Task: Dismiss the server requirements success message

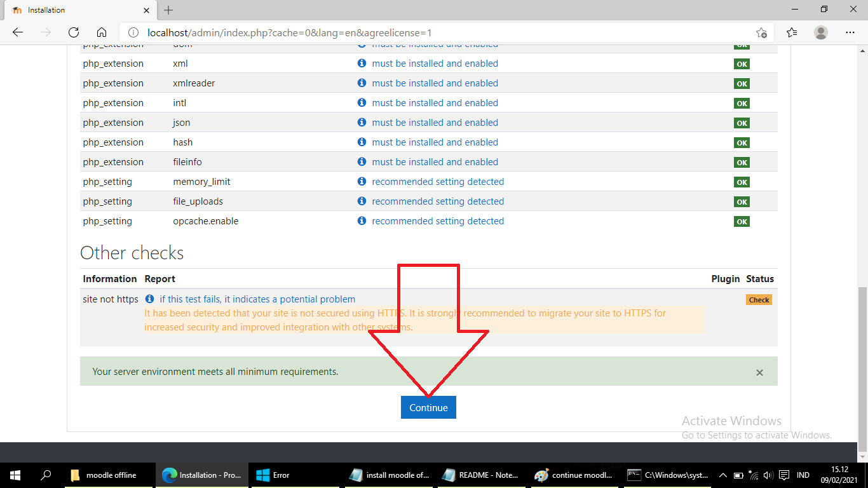Action: point(759,372)
